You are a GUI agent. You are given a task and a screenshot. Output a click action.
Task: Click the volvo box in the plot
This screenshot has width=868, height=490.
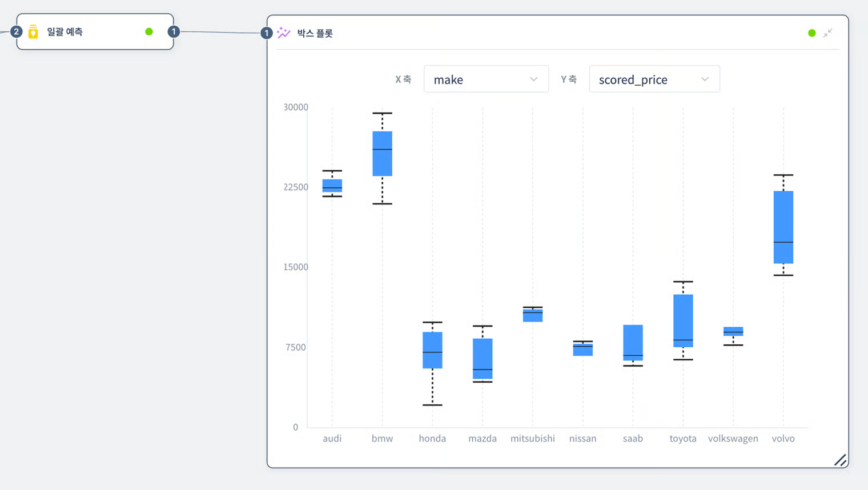[783, 227]
